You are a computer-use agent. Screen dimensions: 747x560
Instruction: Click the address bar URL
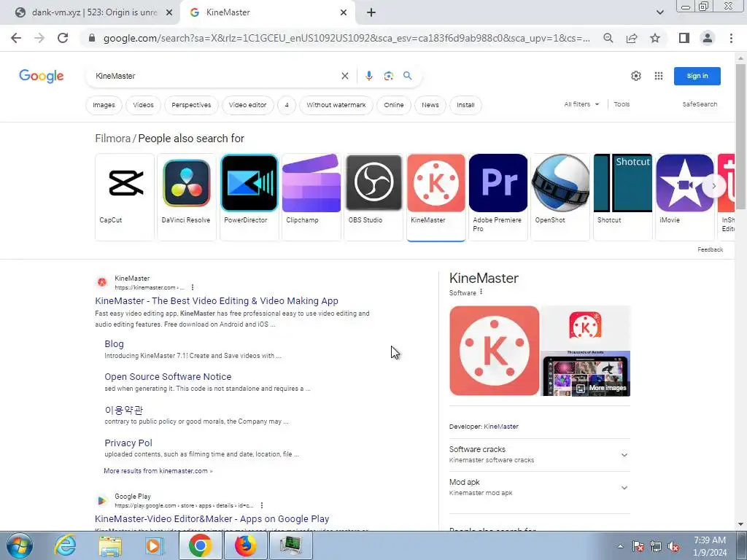pyautogui.click(x=347, y=38)
